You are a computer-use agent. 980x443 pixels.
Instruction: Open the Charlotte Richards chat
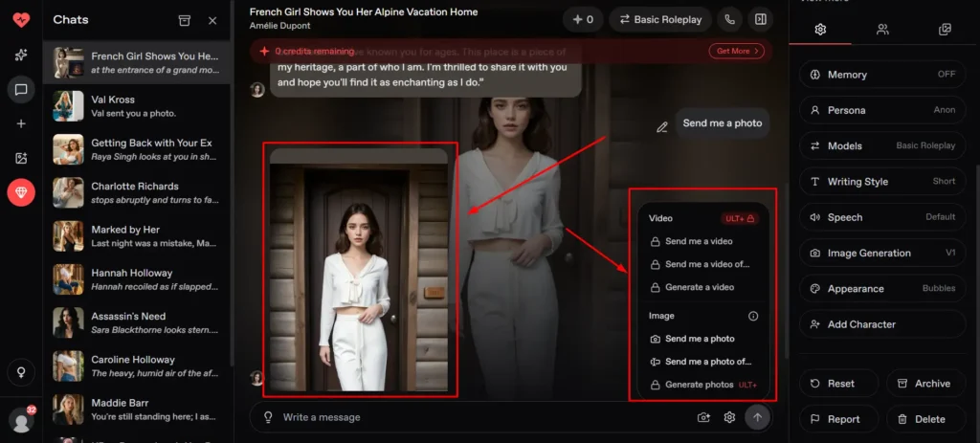click(x=136, y=192)
